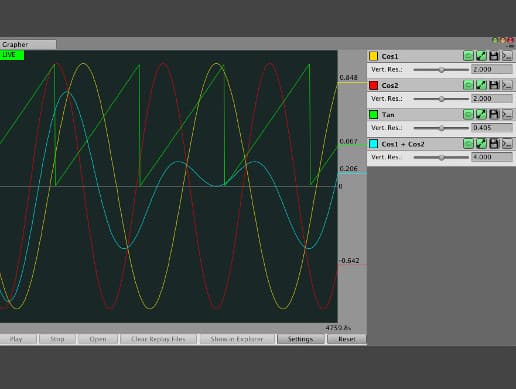This screenshot has height=389, width=516.
Task: Toggle the Cos2 auto-scale arrow icon
Action: click(481, 85)
